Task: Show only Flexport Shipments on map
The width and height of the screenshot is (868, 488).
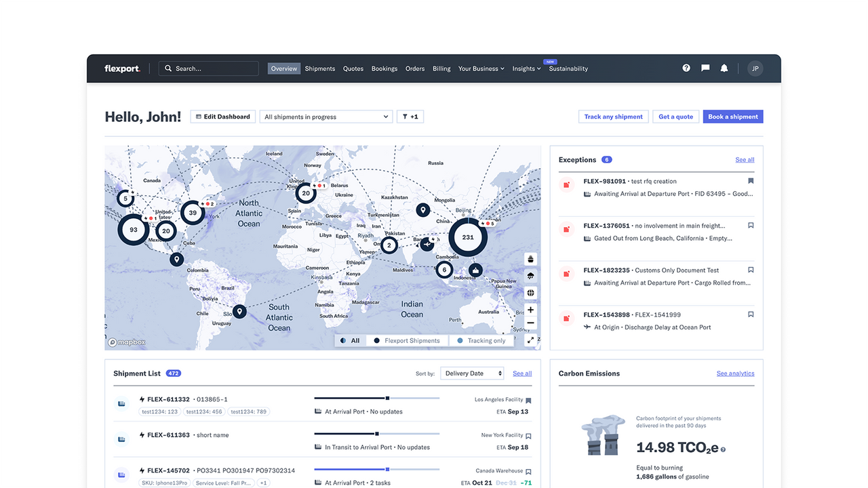Action: click(407, 341)
